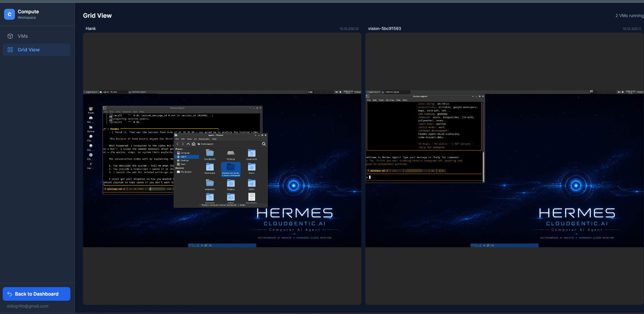
Task: Select Computer in Thunar Places
Action: pos(186,153)
